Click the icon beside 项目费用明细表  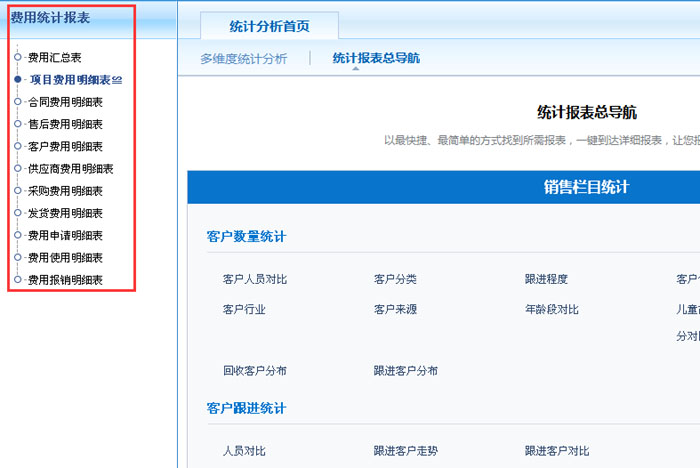pos(117,80)
